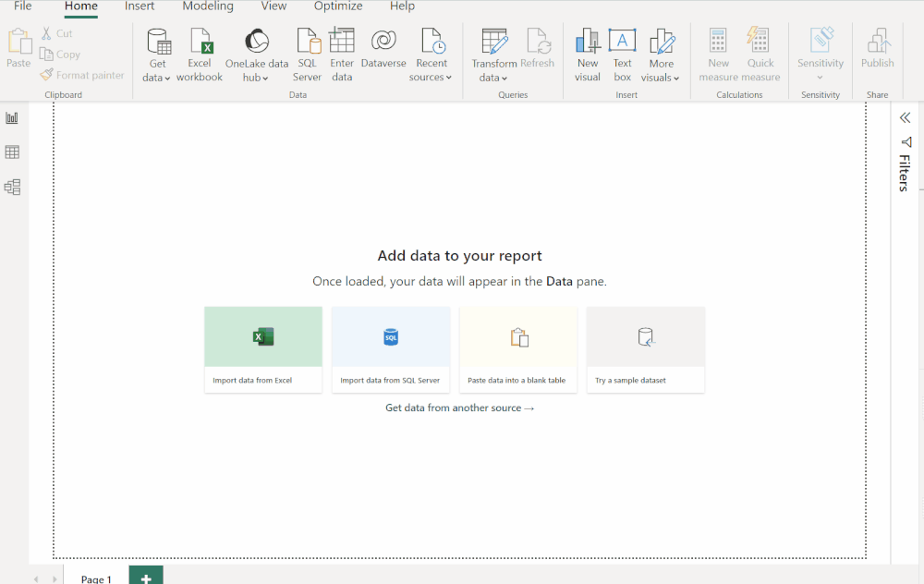Switch to the Insert ribbon tab
The width and height of the screenshot is (924, 584).
[x=140, y=7]
